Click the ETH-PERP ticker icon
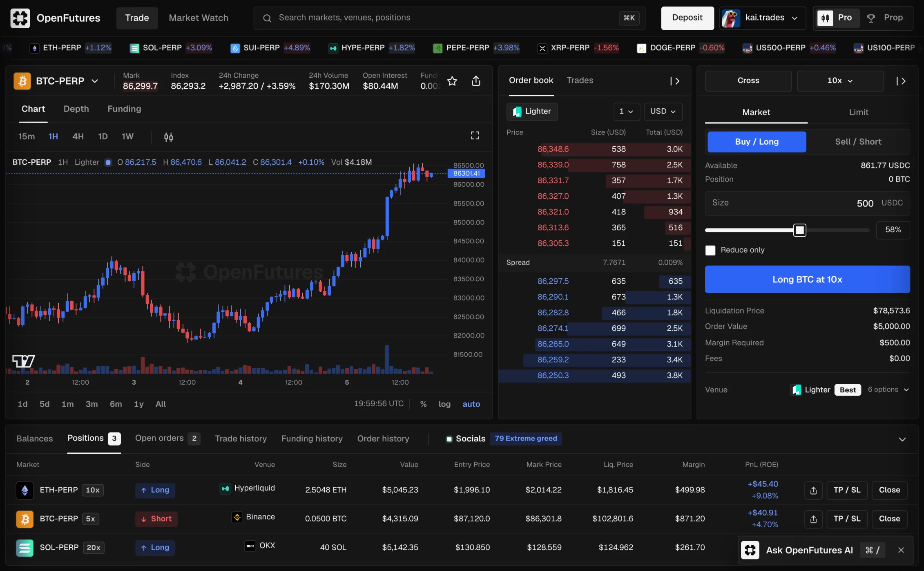This screenshot has width=924, height=571. coord(35,48)
